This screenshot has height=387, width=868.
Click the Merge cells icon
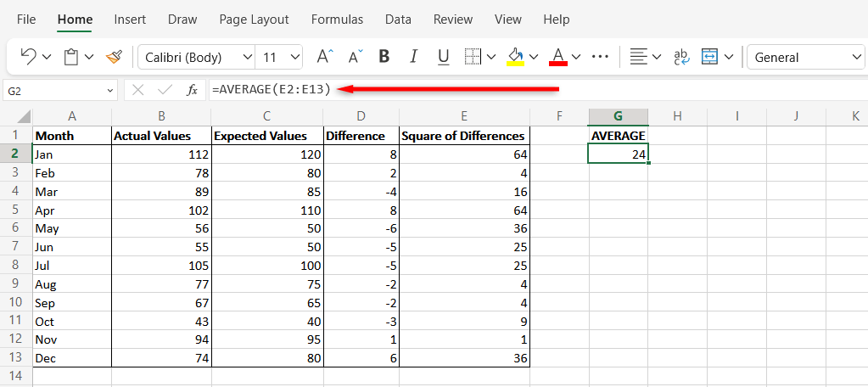point(708,57)
